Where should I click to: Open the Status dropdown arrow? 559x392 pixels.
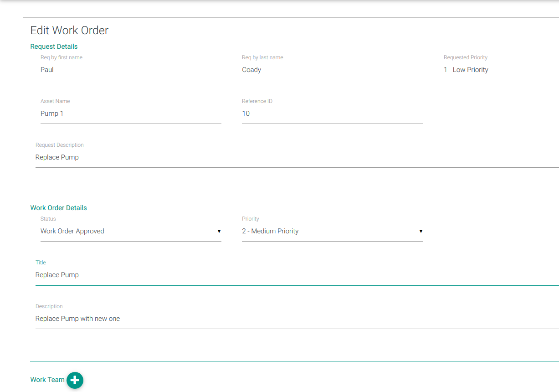pyautogui.click(x=219, y=232)
